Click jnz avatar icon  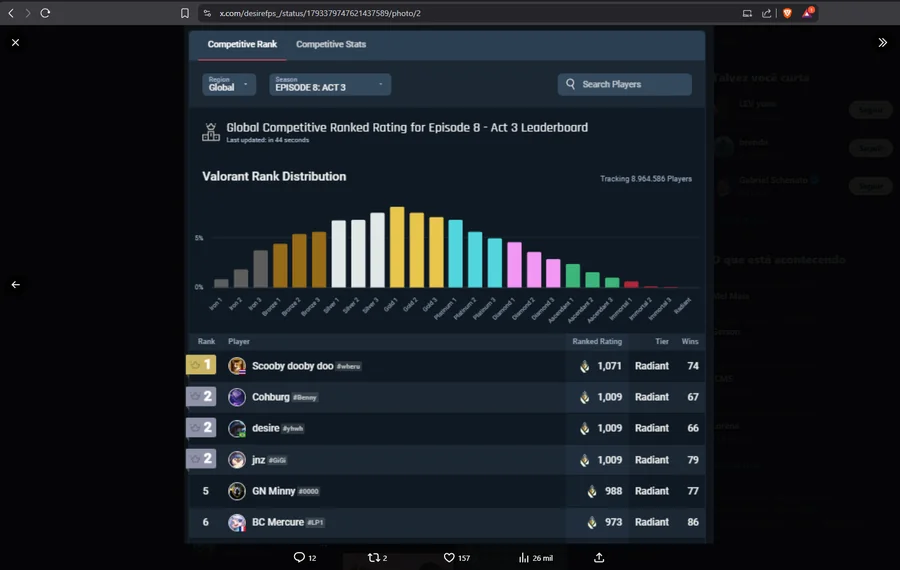click(x=237, y=460)
